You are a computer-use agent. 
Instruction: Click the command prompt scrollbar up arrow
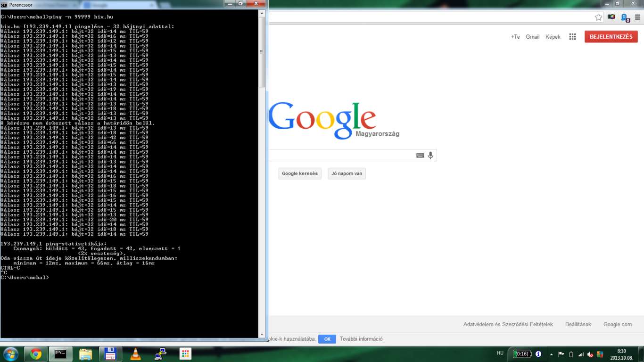click(262, 13)
